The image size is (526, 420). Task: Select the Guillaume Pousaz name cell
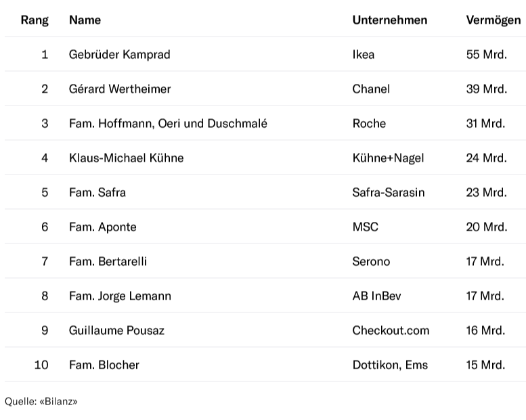tap(116, 331)
